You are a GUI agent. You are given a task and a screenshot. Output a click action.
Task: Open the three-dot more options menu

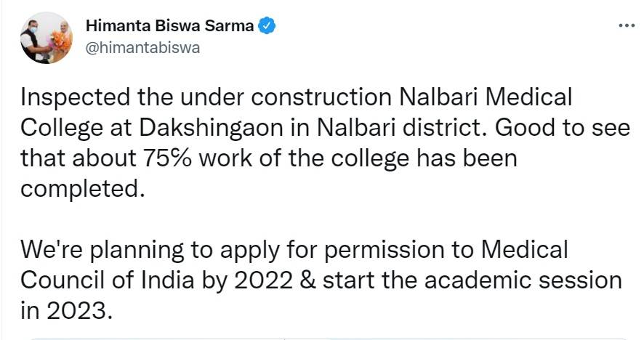[x=625, y=25]
